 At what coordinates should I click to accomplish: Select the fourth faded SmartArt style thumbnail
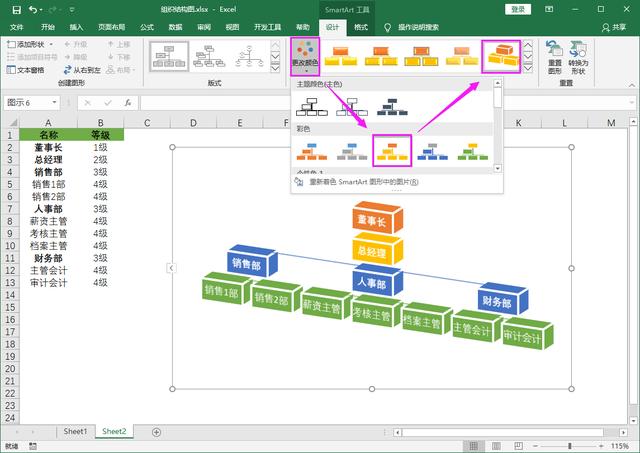[461, 56]
